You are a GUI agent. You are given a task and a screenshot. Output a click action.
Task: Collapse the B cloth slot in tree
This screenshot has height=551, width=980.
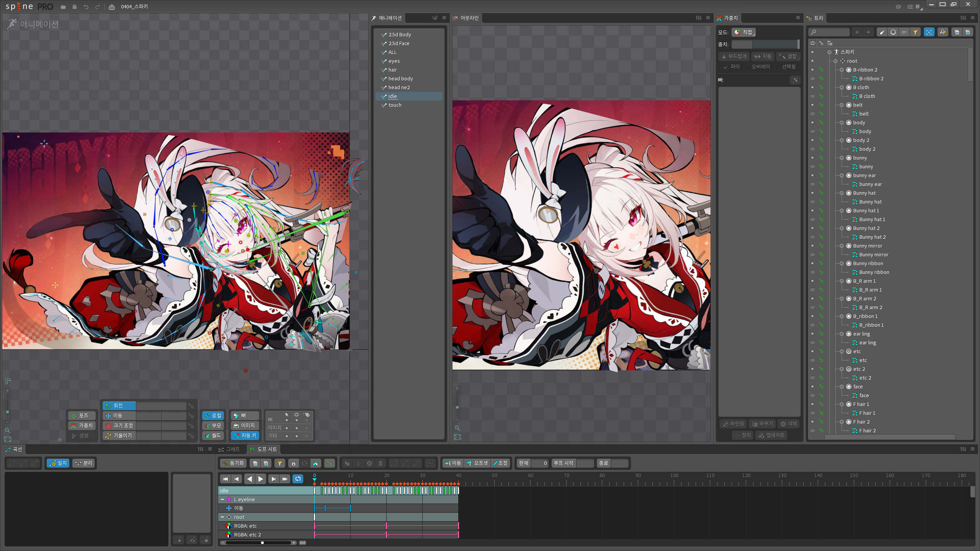pos(842,88)
